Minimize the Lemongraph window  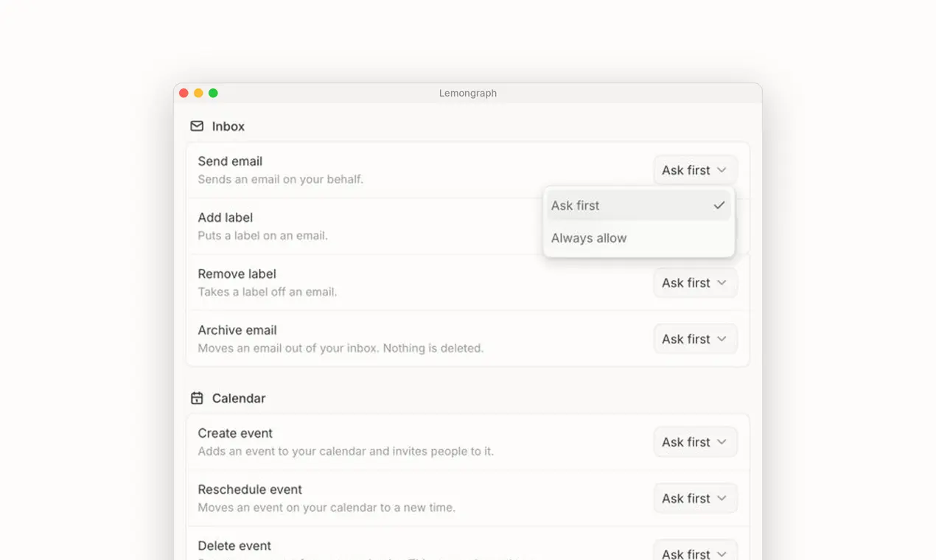tap(198, 93)
